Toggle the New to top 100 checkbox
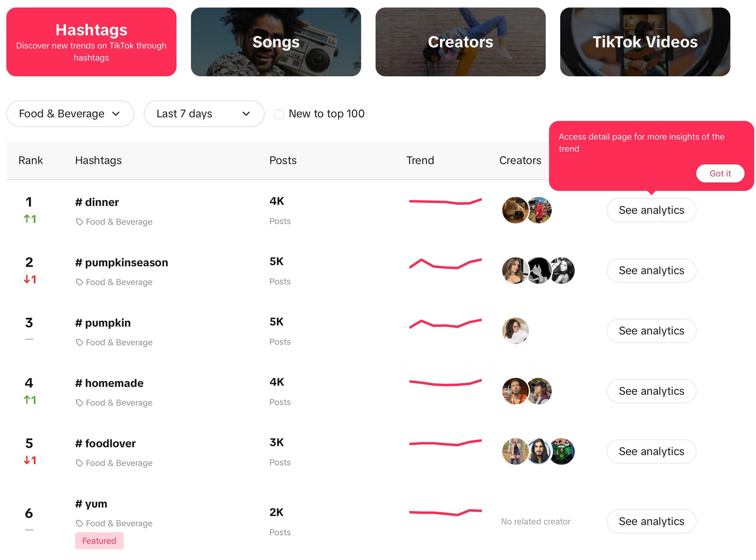The width and height of the screenshot is (756, 560). tap(280, 113)
